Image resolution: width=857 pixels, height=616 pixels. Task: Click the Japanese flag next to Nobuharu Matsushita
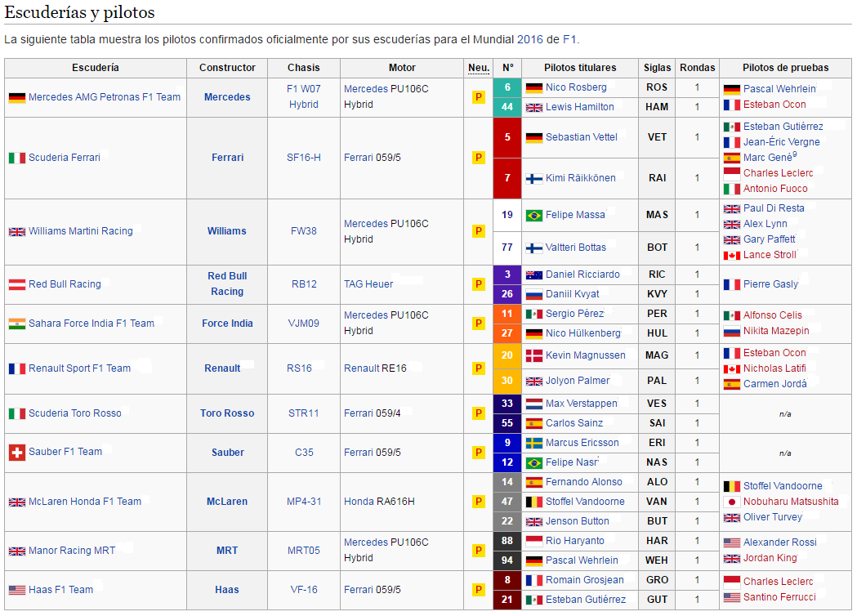point(732,502)
